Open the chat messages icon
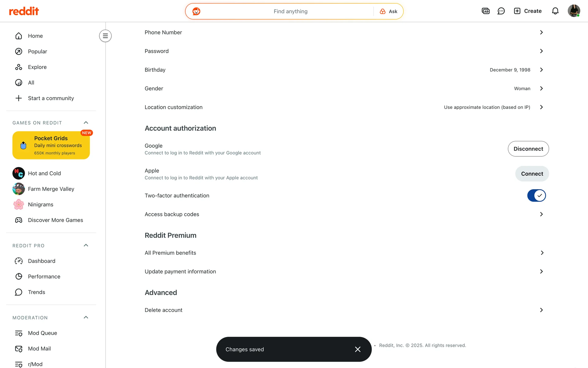588x368 pixels. (x=501, y=11)
